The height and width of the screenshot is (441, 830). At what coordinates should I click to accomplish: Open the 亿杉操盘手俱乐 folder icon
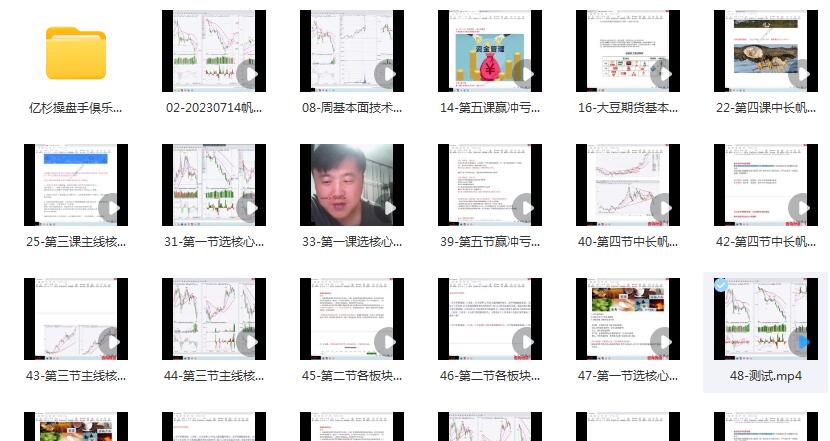[x=76, y=52]
